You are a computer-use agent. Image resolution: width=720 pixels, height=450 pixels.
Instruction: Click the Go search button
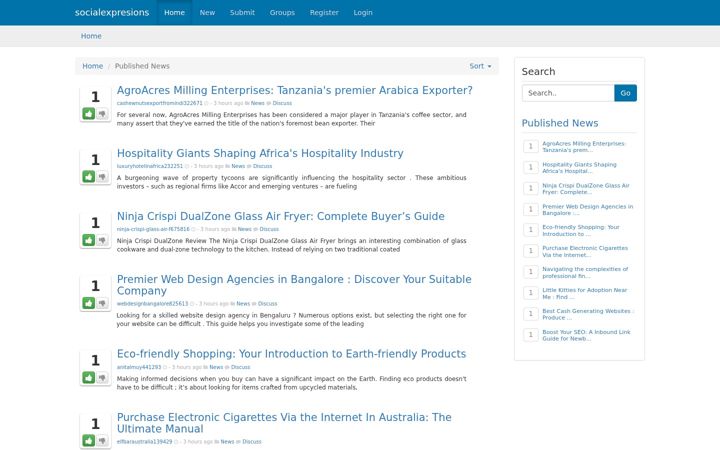click(625, 93)
